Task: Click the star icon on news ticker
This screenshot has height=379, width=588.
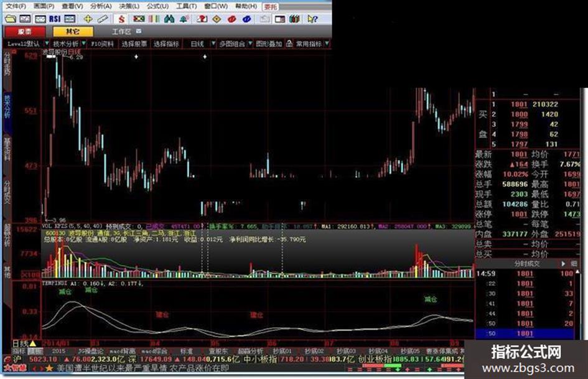Action: (x=49, y=368)
